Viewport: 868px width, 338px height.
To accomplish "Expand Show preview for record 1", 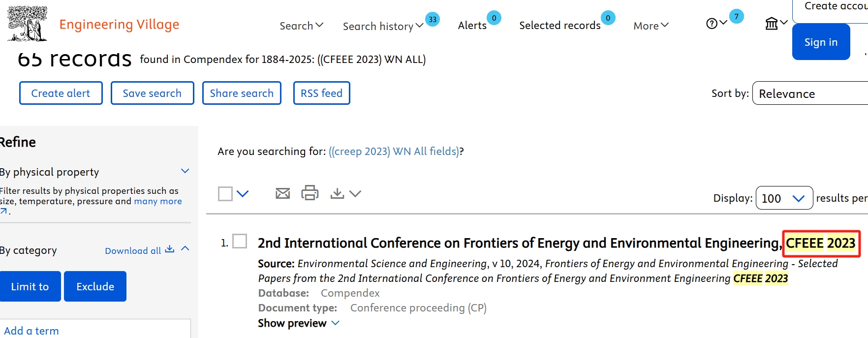I will [298, 323].
